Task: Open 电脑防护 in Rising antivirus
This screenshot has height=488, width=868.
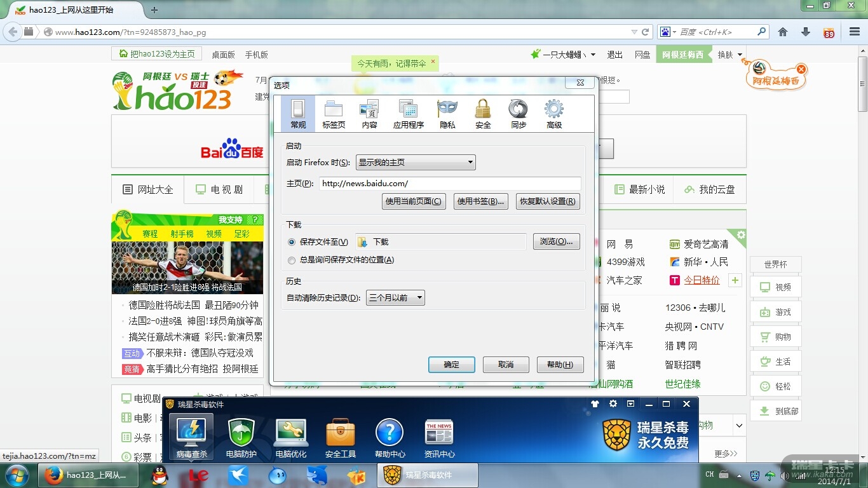Action: pos(241,437)
